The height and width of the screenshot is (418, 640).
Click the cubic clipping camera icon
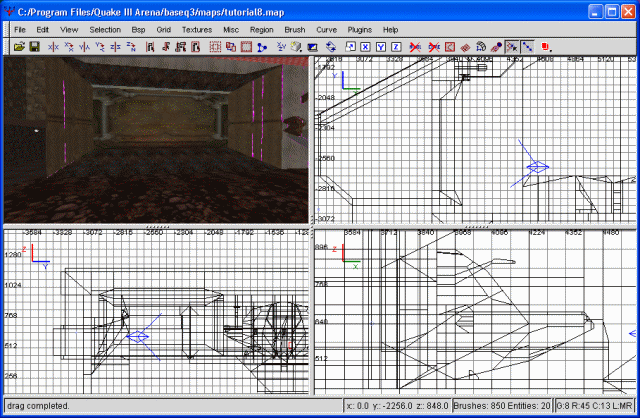312,47
